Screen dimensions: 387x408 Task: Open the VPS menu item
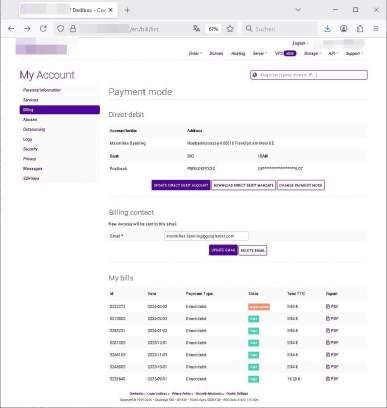[x=285, y=53]
